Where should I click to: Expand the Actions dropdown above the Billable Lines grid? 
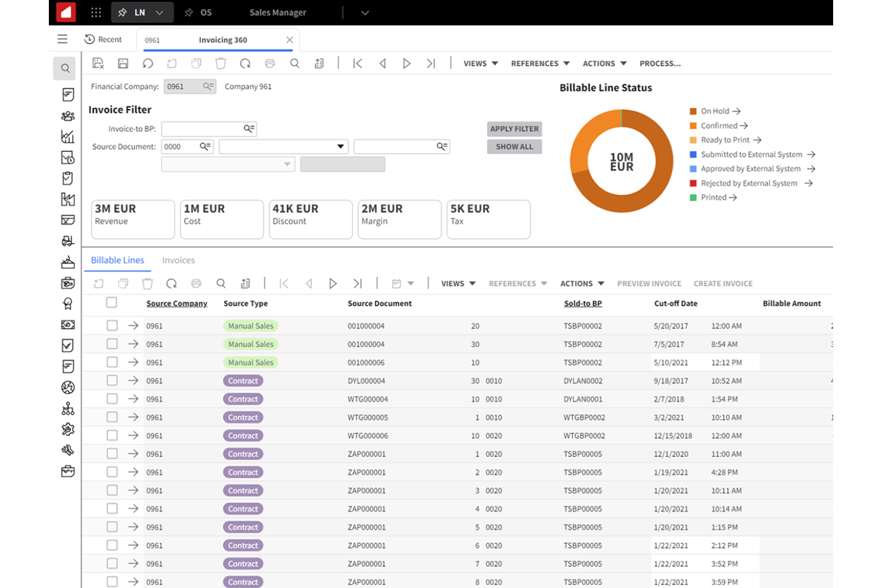coord(581,283)
